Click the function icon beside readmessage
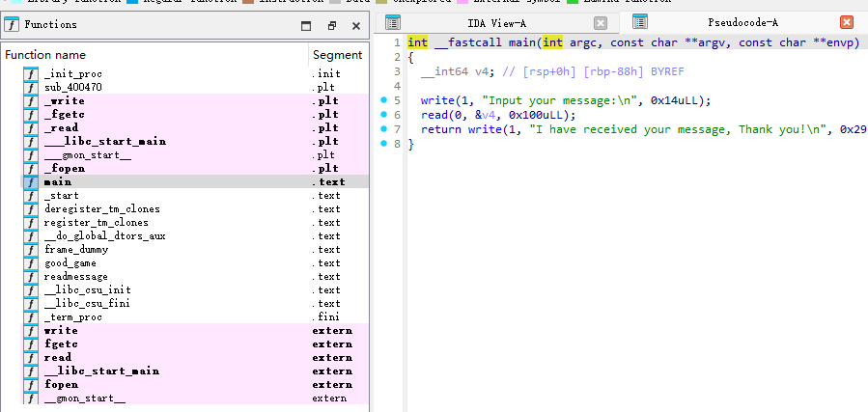 point(31,276)
